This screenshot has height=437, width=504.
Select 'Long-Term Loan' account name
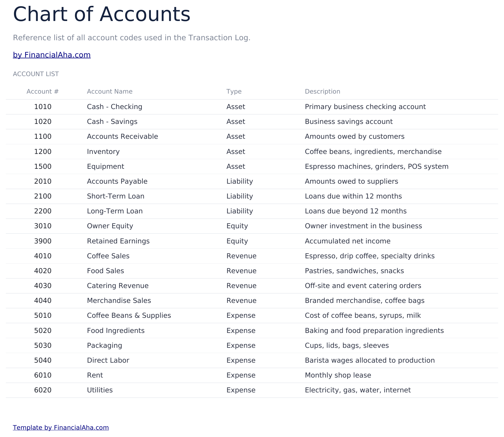point(115,211)
